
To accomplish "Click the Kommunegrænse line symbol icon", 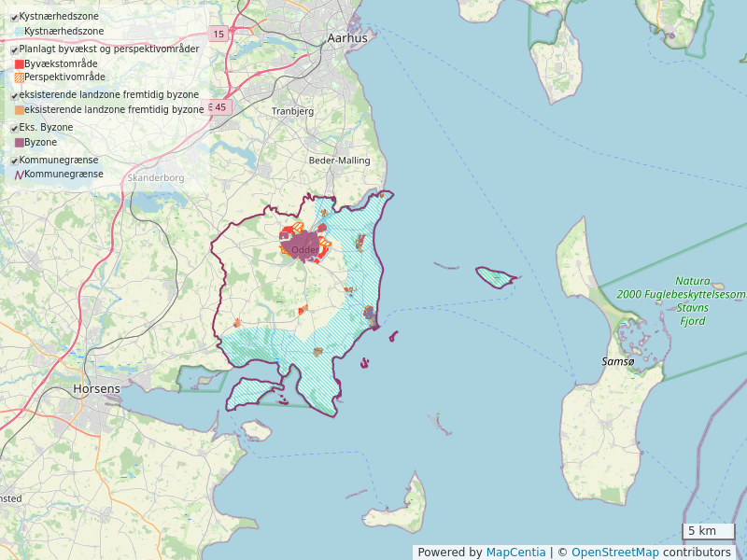I will pyautogui.click(x=19, y=175).
